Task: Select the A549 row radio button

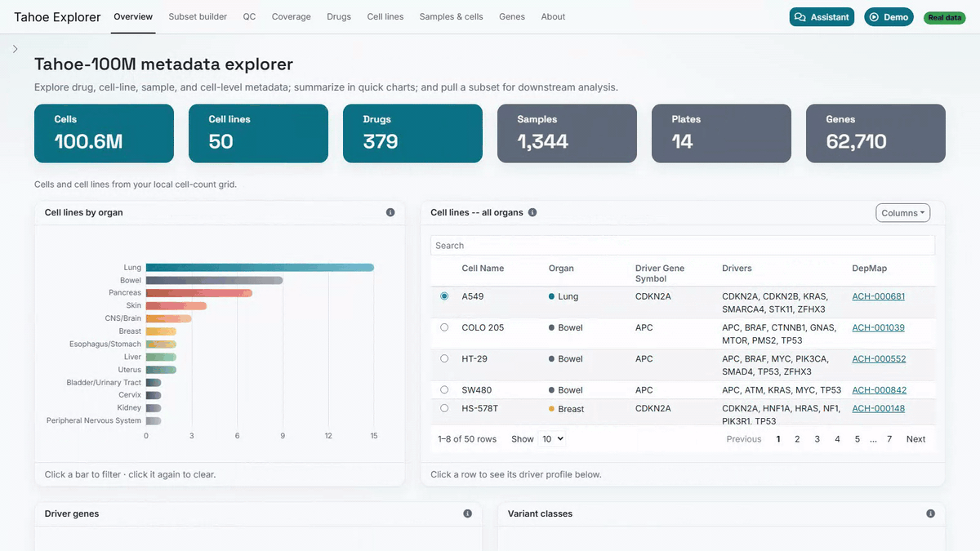Action: coord(444,296)
